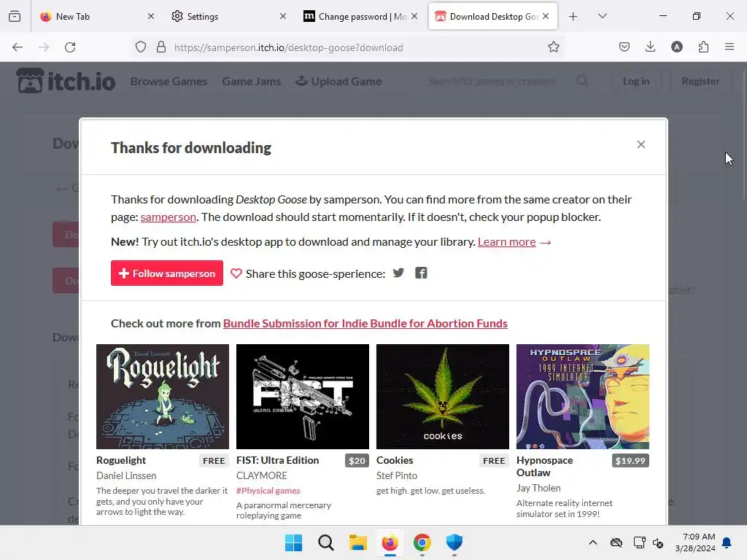
Task: Open the Roguelight game thumbnail
Action: coord(163,397)
